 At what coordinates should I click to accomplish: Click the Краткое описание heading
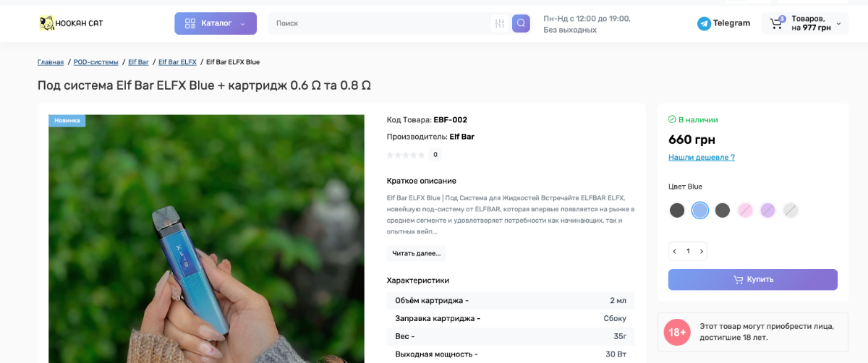(x=422, y=181)
